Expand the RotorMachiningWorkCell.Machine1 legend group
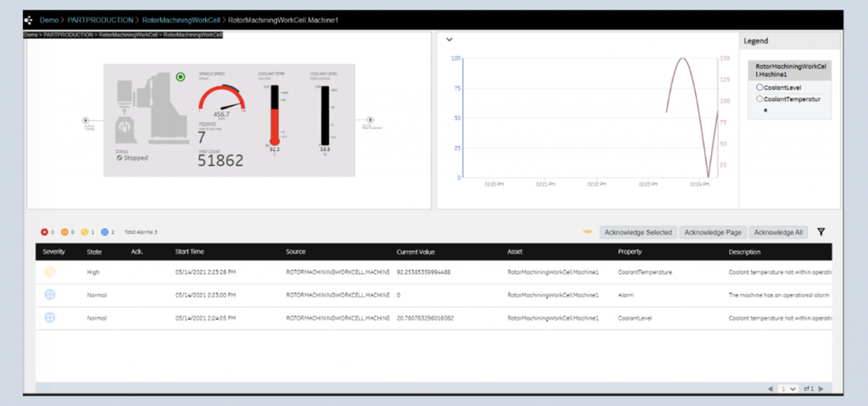Image resolution: width=868 pixels, height=406 pixels. click(x=789, y=70)
